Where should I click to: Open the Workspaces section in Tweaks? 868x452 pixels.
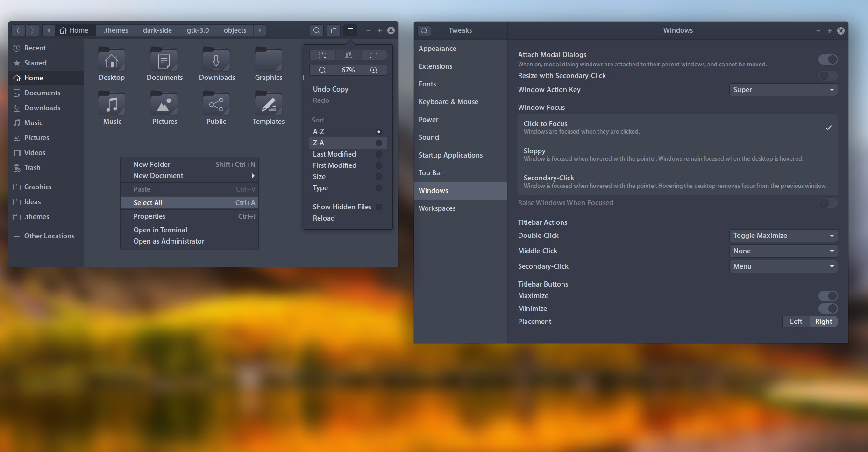point(461,208)
